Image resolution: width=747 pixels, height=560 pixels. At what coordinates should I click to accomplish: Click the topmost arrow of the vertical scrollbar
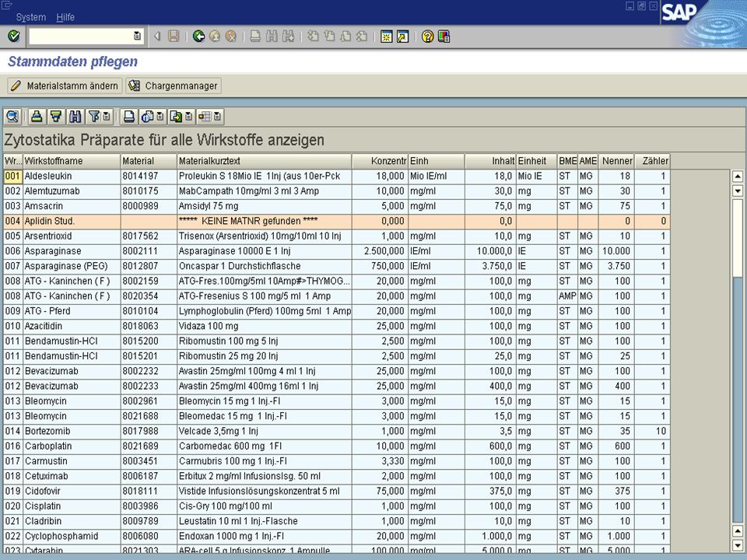point(738,177)
